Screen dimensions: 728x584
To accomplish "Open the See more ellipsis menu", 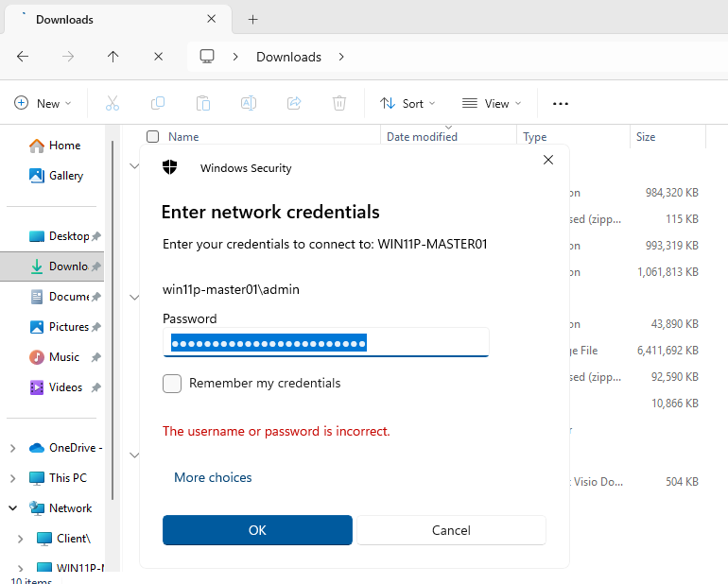I will (561, 104).
